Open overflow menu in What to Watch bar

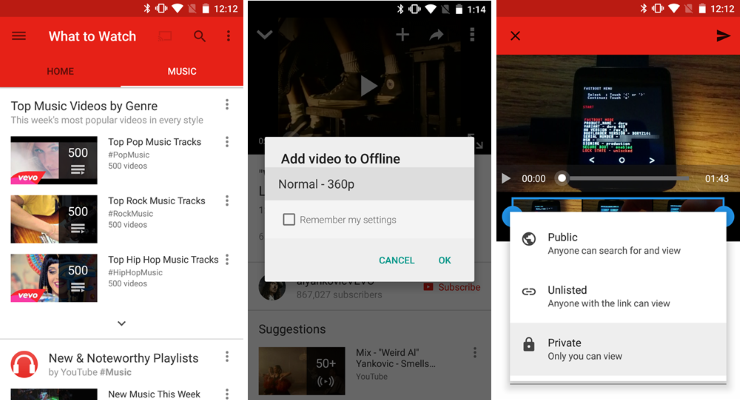coord(228,36)
